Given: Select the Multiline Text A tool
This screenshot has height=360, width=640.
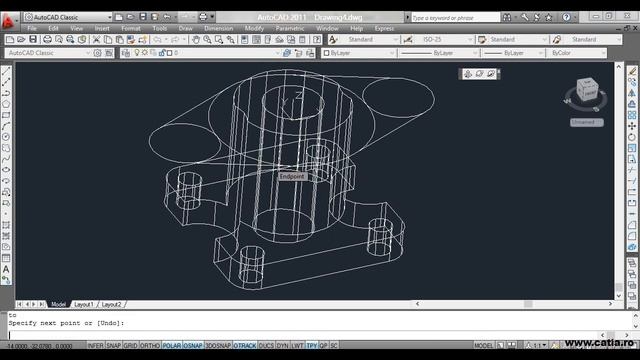Looking at the screenshot, I should (x=6, y=269).
